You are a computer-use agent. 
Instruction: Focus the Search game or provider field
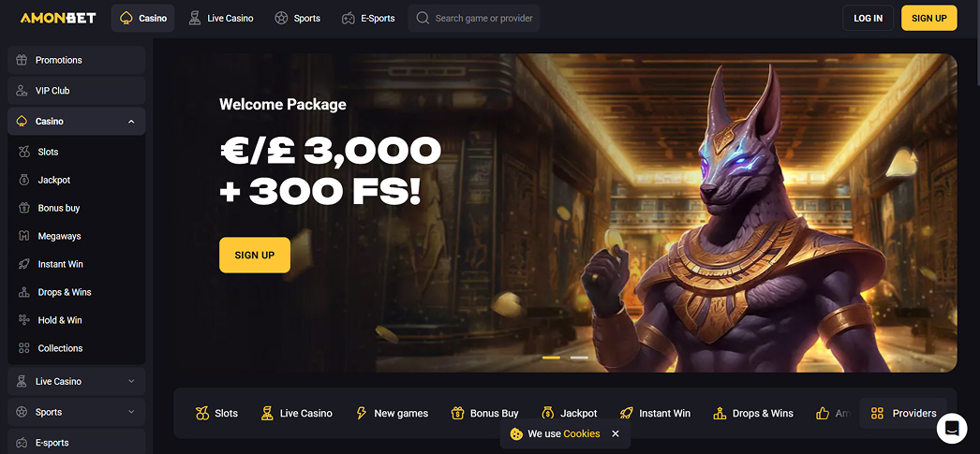coord(474,18)
